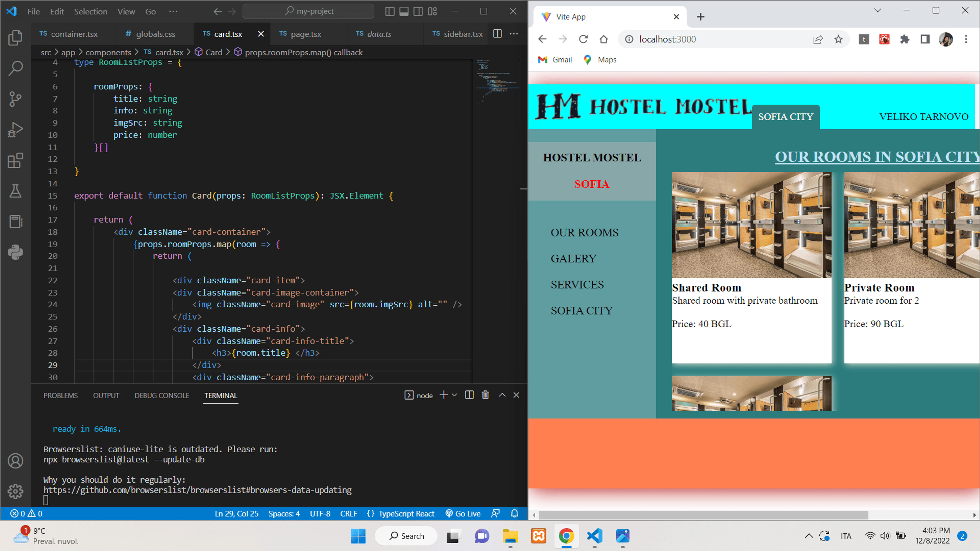Open the Selection menu

[91, 11]
